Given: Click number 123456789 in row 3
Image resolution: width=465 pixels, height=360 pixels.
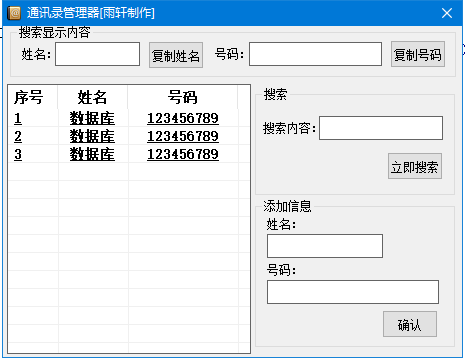Looking at the screenshot, I should (183, 154).
